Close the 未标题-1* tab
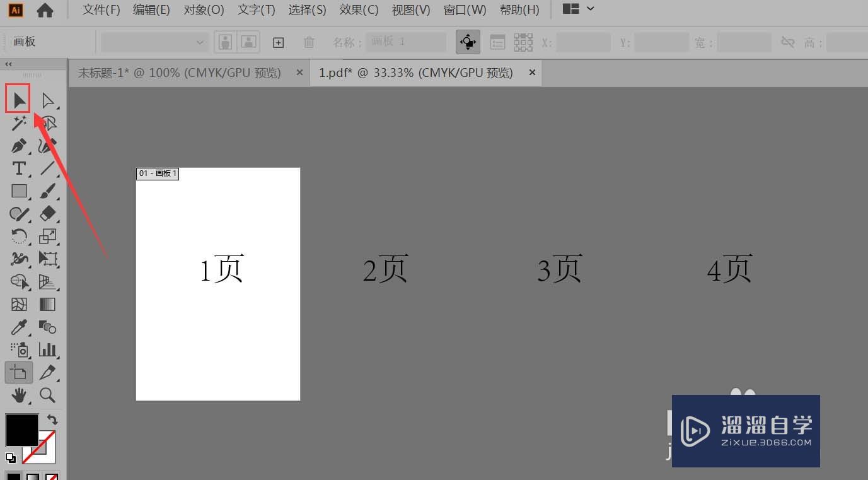This screenshot has height=480, width=868. point(299,73)
